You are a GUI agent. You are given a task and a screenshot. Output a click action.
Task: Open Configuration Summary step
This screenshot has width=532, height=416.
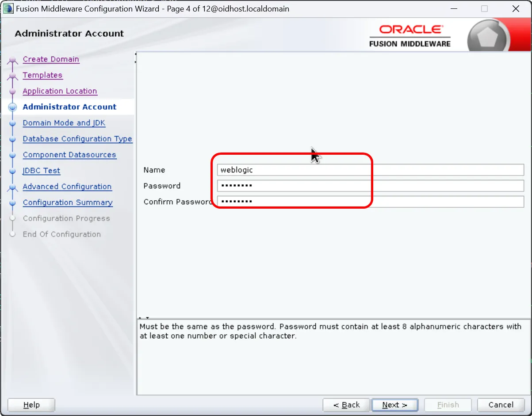pyautogui.click(x=68, y=202)
